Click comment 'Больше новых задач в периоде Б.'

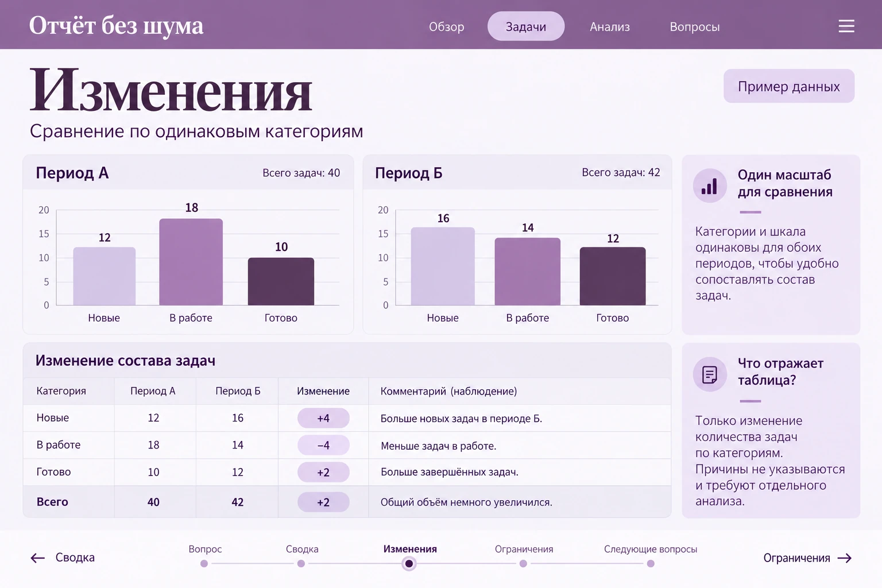coord(461,419)
